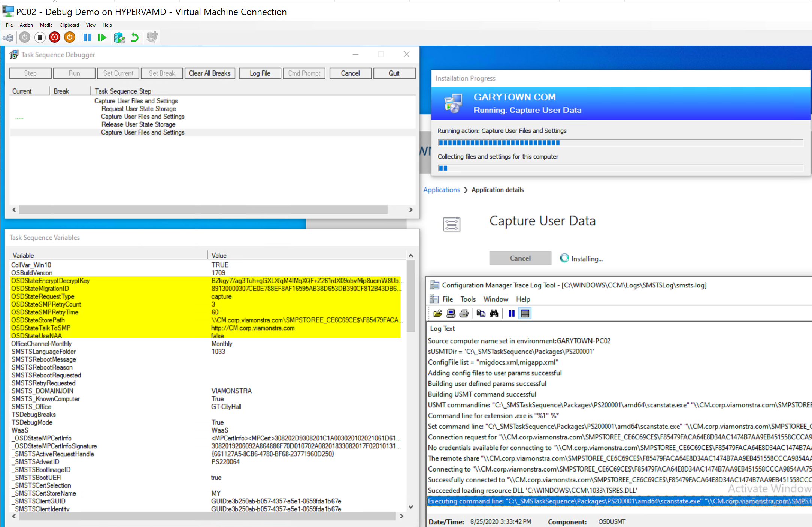Image resolution: width=812 pixels, height=527 pixels.
Task: Toggle the blue Pause button in CMTrace
Action: (511, 313)
